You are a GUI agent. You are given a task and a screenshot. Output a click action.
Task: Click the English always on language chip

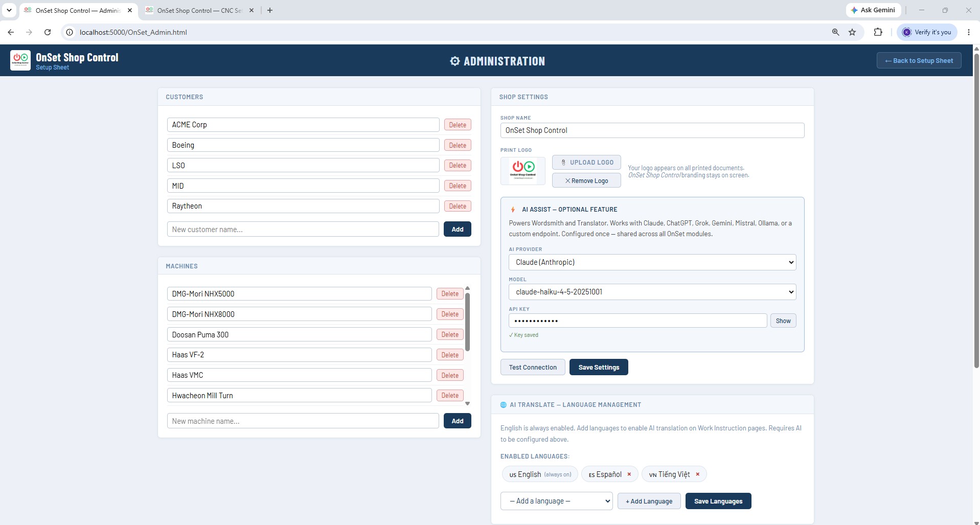tap(540, 474)
